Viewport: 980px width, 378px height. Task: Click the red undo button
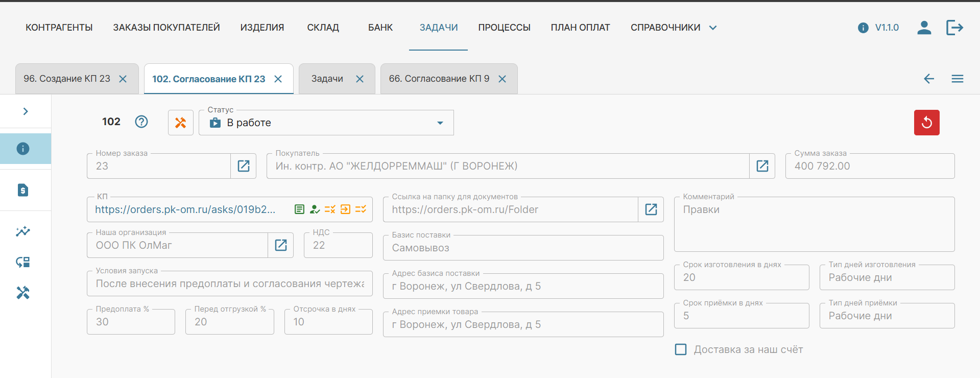coord(926,123)
